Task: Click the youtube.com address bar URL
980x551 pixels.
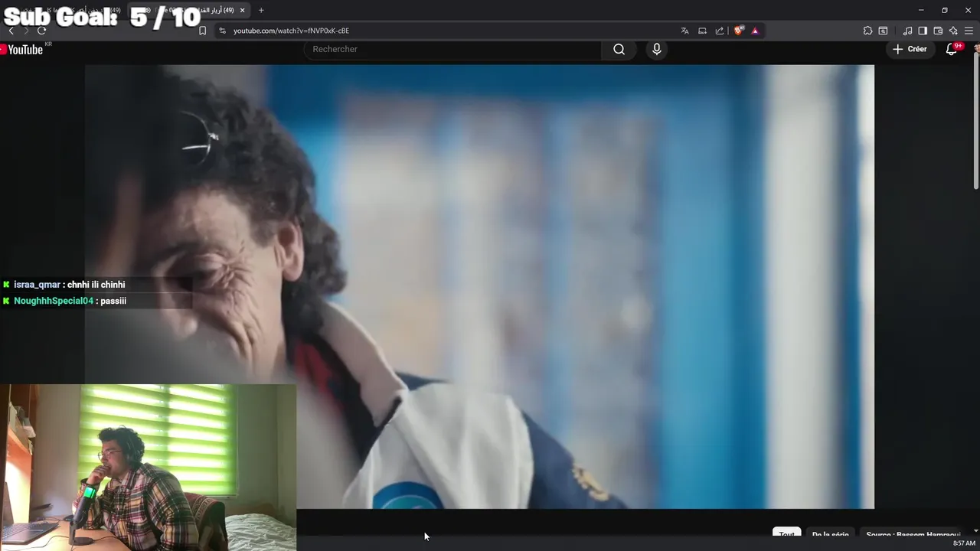Action: pos(291,31)
